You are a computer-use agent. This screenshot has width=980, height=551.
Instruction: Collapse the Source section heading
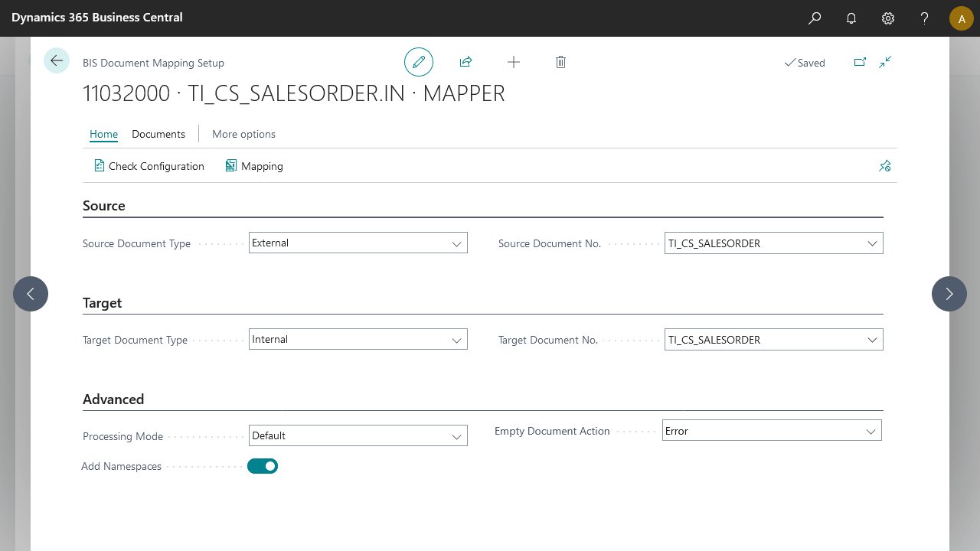[x=104, y=206]
